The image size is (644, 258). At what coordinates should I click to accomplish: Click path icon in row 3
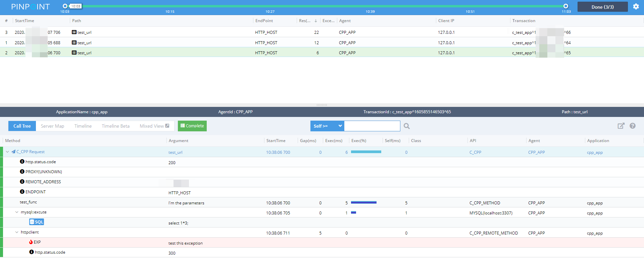(x=74, y=32)
